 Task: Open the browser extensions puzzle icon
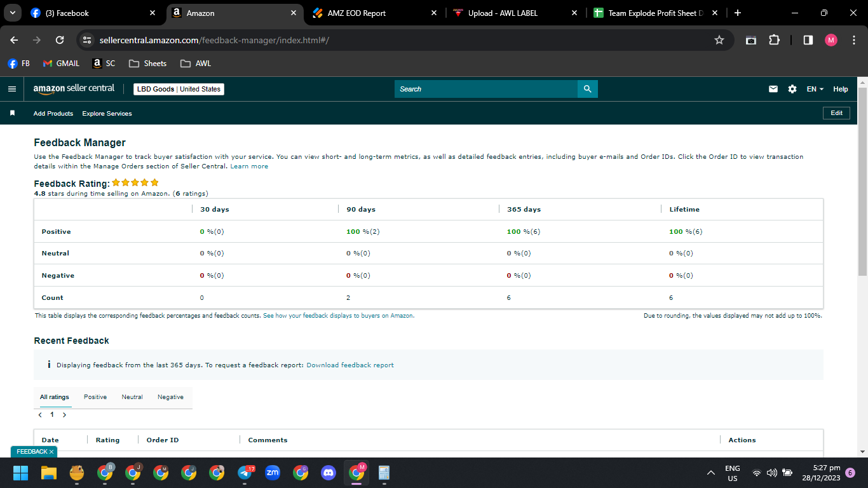click(774, 40)
